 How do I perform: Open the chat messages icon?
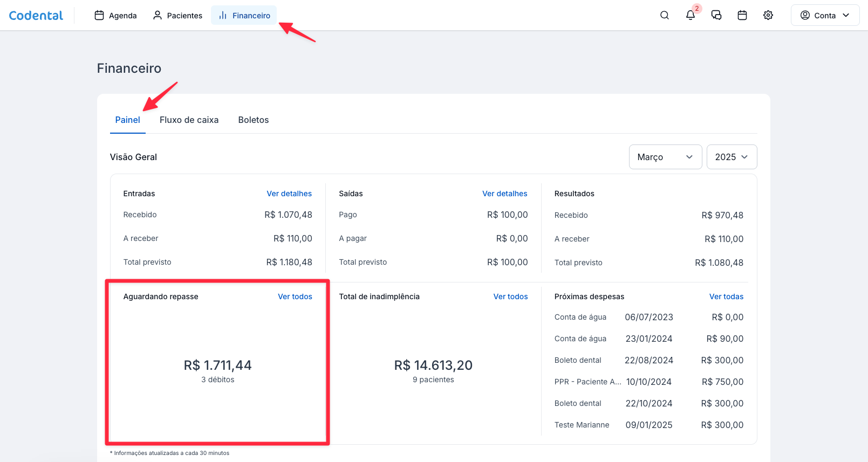pyautogui.click(x=716, y=15)
